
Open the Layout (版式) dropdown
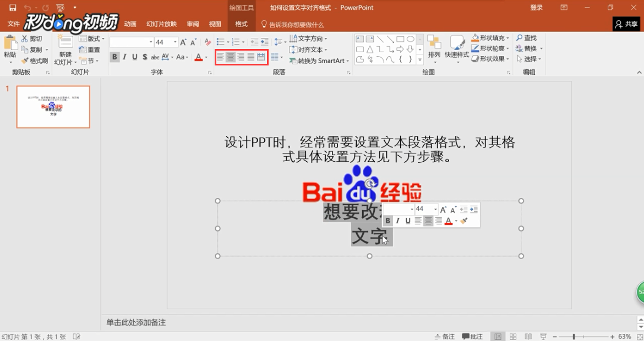pyautogui.click(x=91, y=38)
